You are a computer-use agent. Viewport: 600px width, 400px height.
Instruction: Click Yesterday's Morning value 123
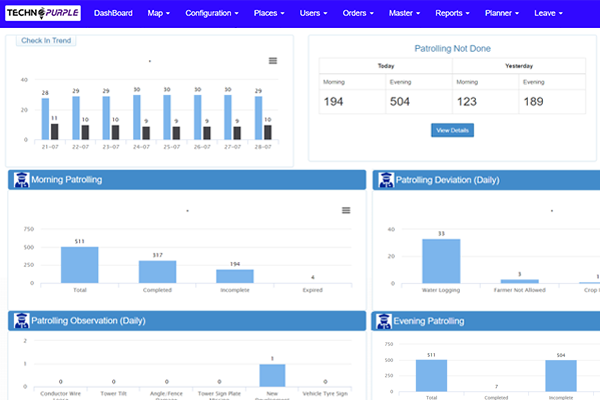[x=467, y=101]
